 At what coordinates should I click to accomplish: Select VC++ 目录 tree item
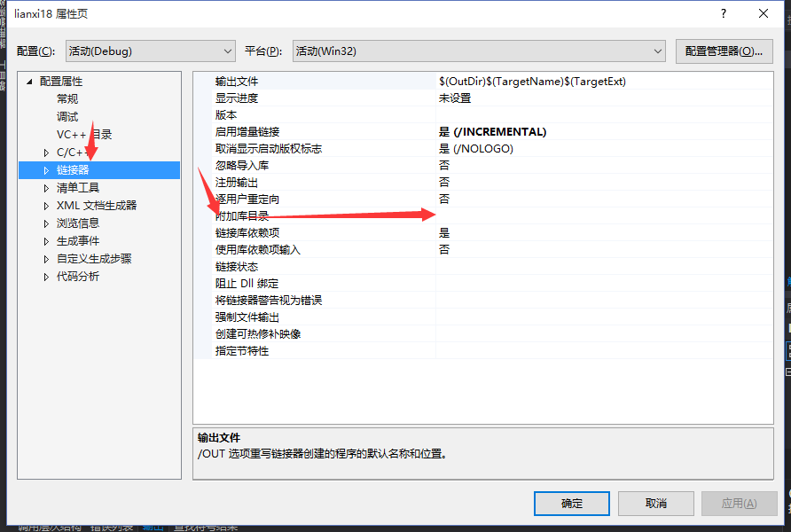click(84, 135)
